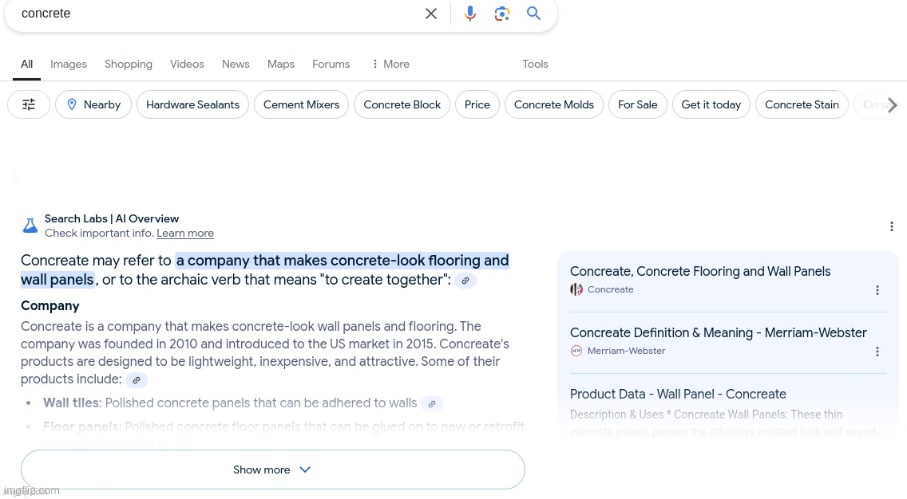
Task: Switch to the Videos tab
Action: [x=187, y=64]
